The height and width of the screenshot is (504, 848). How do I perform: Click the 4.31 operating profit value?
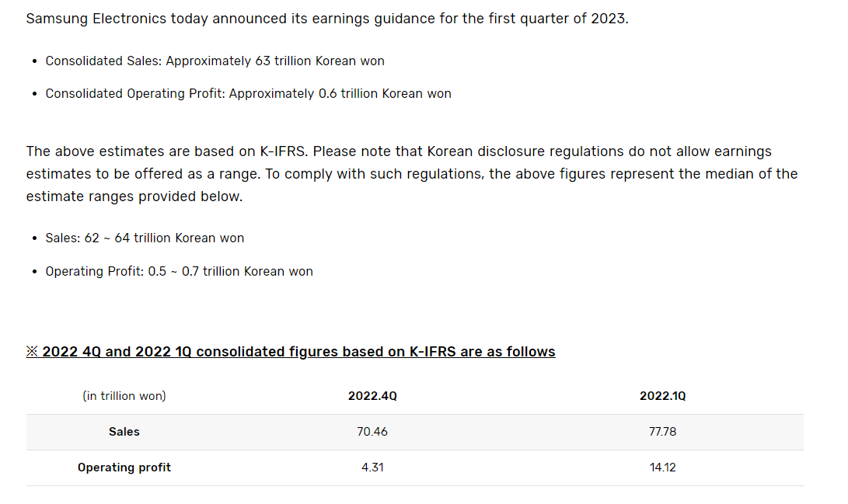pyautogui.click(x=372, y=468)
